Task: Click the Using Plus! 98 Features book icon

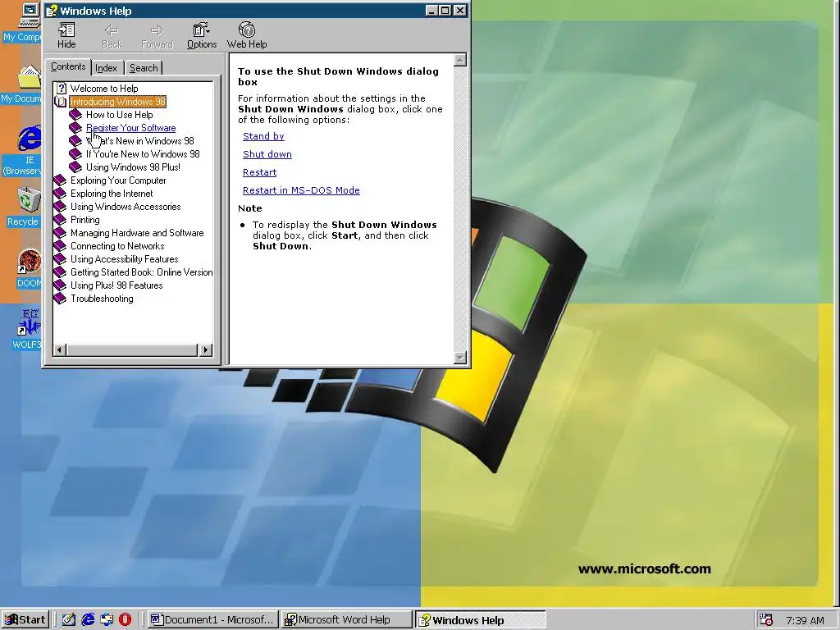Action: tap(60, 285)
